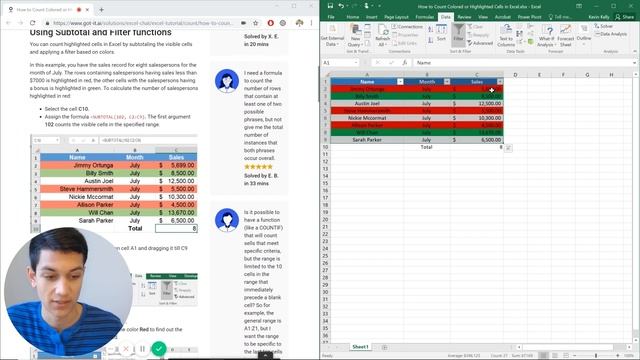Image resolution: width=640 pixels, height=360 pixels.
Task: Click the red Opera extension icon
Action: (270, 23)
